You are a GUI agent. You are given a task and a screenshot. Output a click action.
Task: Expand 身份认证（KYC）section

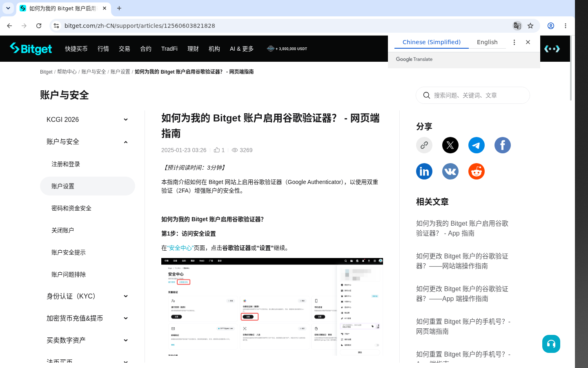pos(87,296)
